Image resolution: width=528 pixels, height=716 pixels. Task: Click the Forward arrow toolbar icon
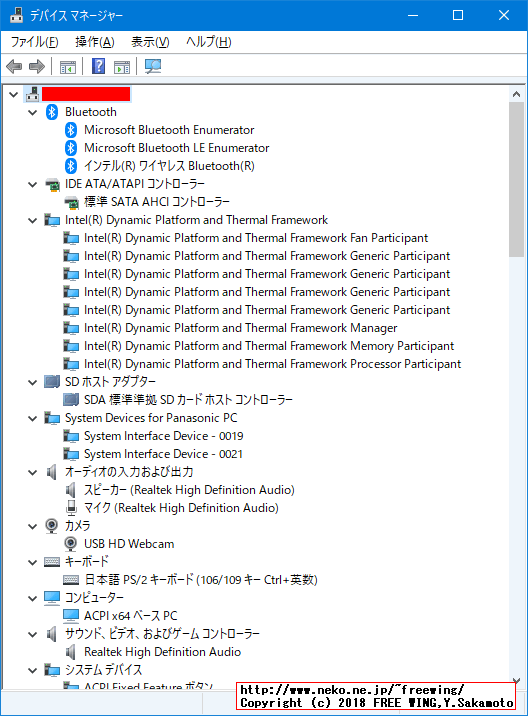37,67
